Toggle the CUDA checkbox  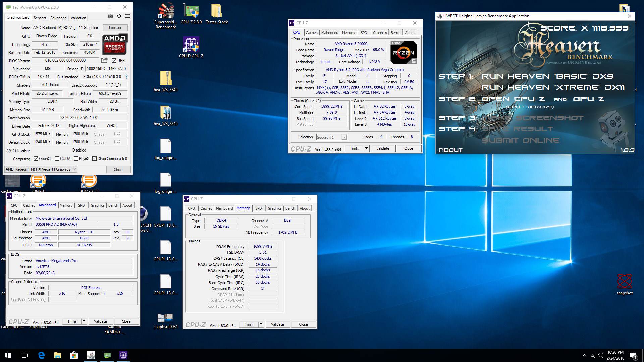click(57, 159)
